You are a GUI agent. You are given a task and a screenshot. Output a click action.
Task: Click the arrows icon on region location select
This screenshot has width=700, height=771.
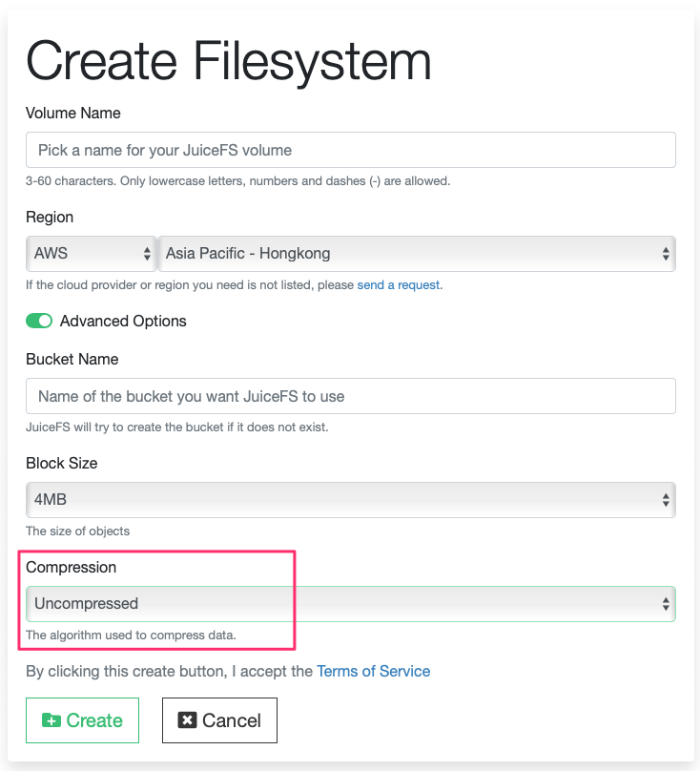pos(666,254)
